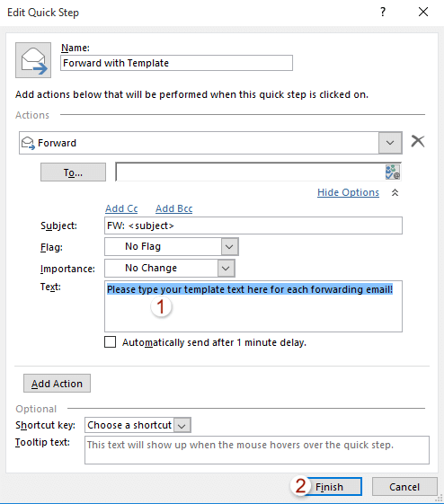Click the To... recipients button
Viewport: 444px width, 504px height.
click(73, 172)
